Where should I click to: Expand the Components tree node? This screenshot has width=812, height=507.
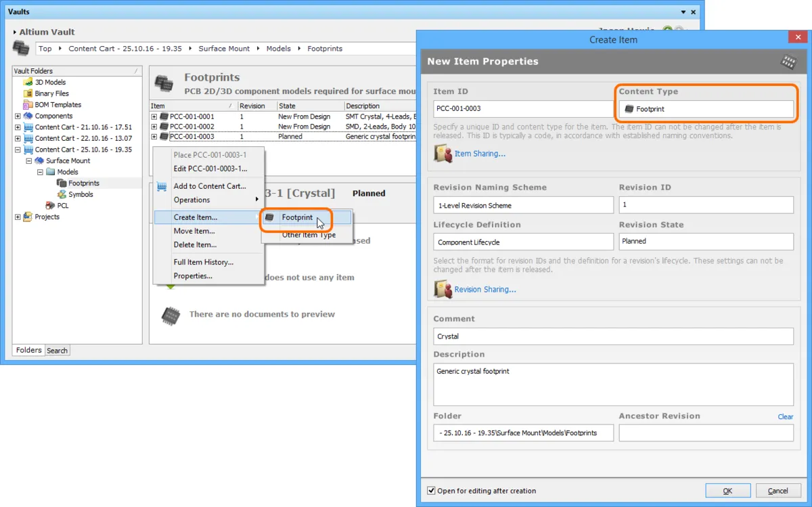pyautogui.click(x=18, y=116)
